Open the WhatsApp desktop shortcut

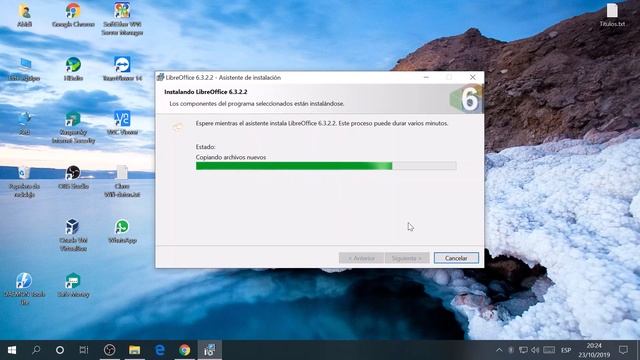pos(122,231)
